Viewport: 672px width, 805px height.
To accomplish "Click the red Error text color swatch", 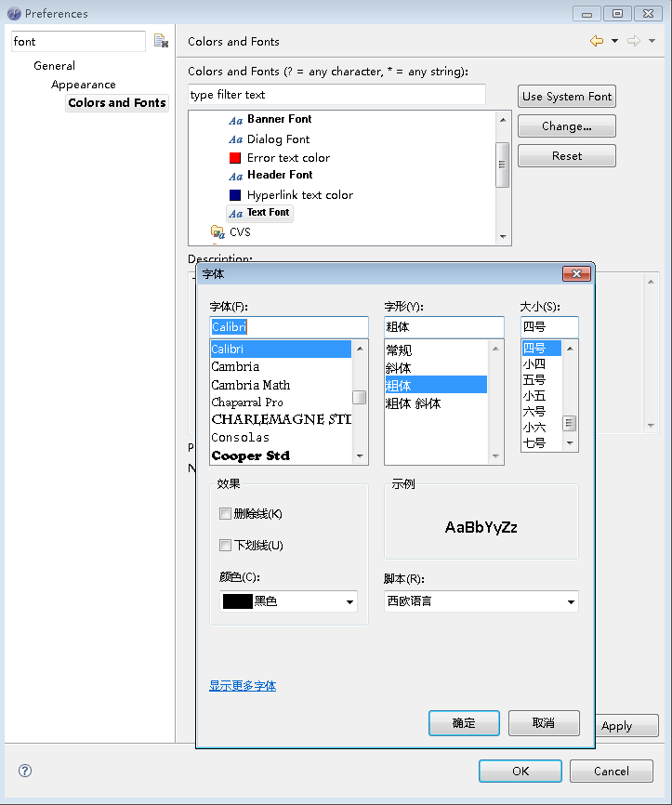I will click(235, 158).
